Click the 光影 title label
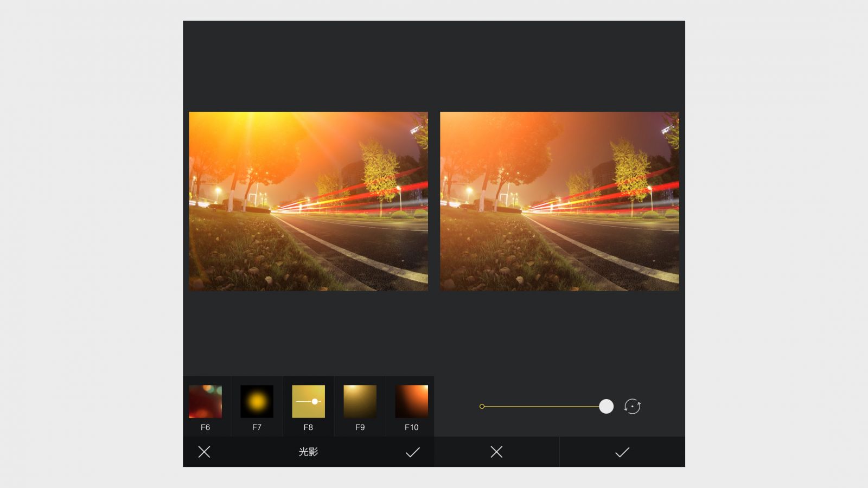 pyautogui.click(x=308, y=452)
